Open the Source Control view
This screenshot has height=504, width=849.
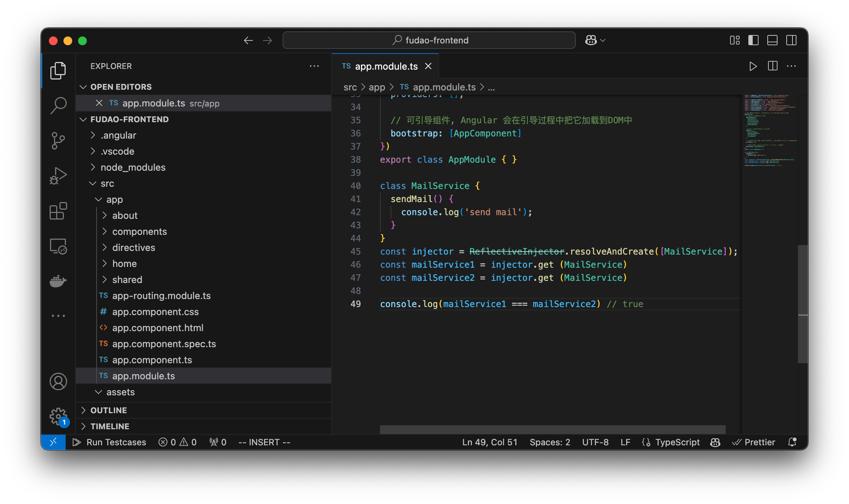coord(58,140)
